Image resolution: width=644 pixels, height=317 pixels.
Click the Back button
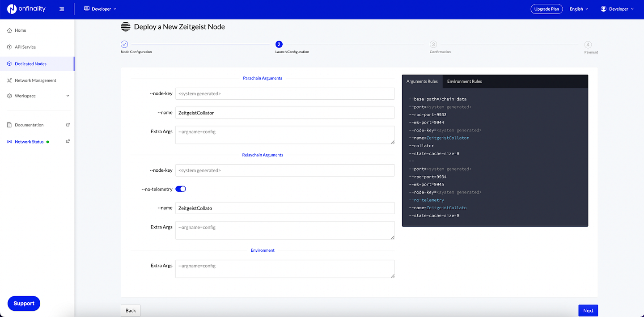pyautogui.click(x=131, y=310)
